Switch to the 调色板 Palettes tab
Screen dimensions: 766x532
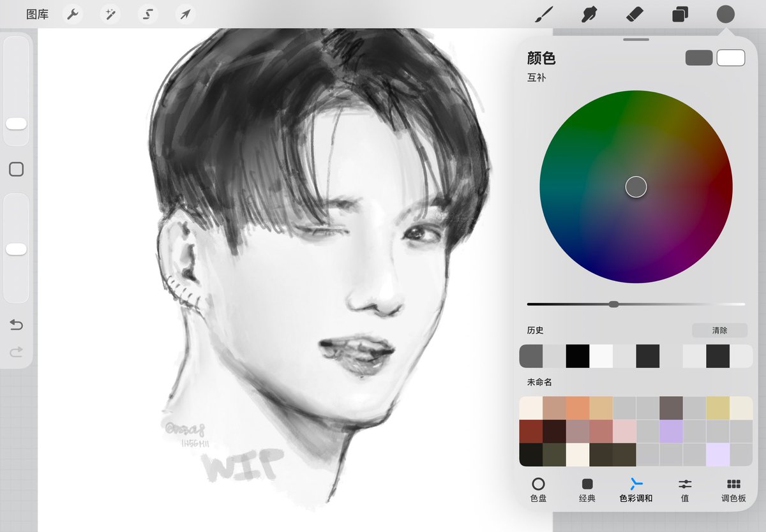pos(733,490)
